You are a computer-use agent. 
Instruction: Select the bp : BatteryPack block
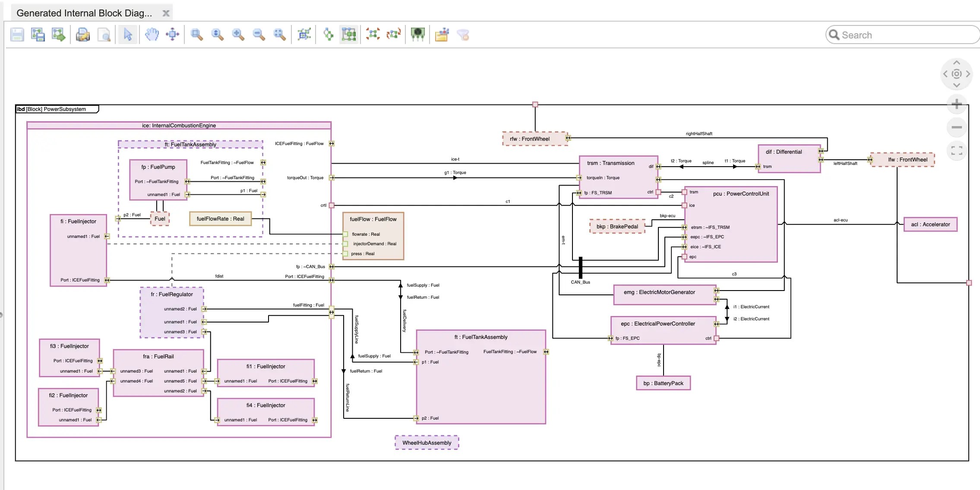tap(663, 383)
